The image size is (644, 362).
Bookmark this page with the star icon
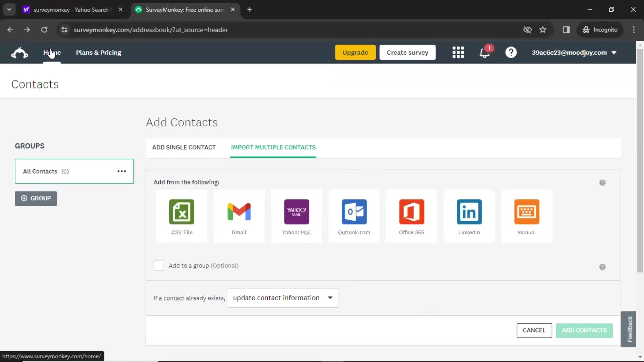point(543,30)
